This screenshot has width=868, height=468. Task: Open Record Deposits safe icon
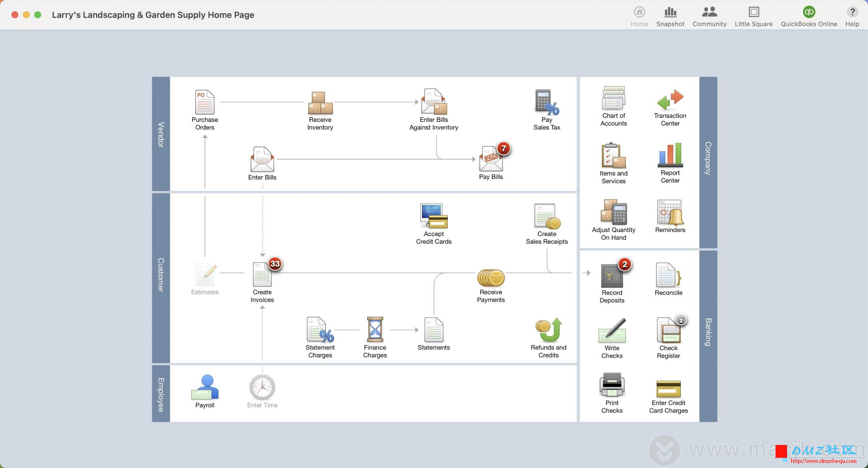tap(612, 275)
